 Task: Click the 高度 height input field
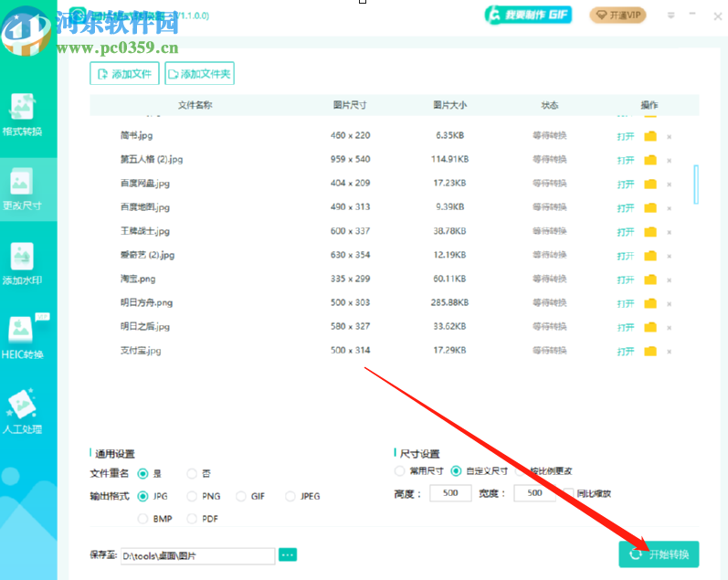tap(450, 492)
